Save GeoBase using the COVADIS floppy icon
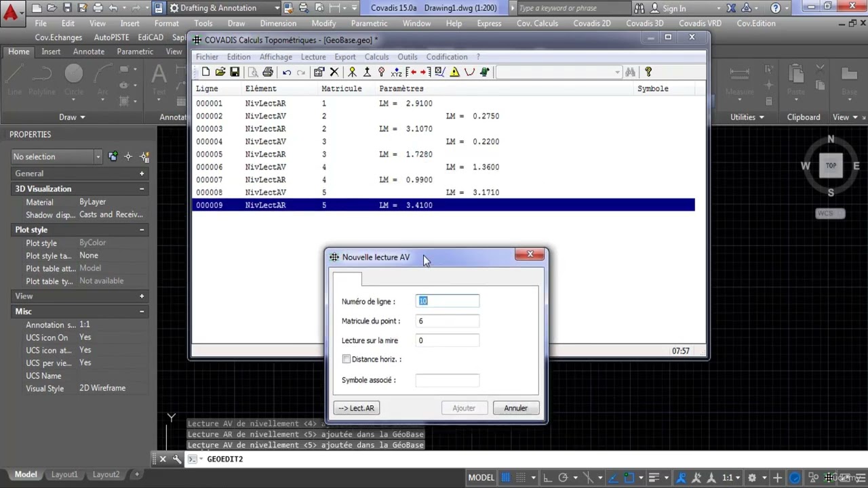Screen dimensions: 868x488 point(235,72)
